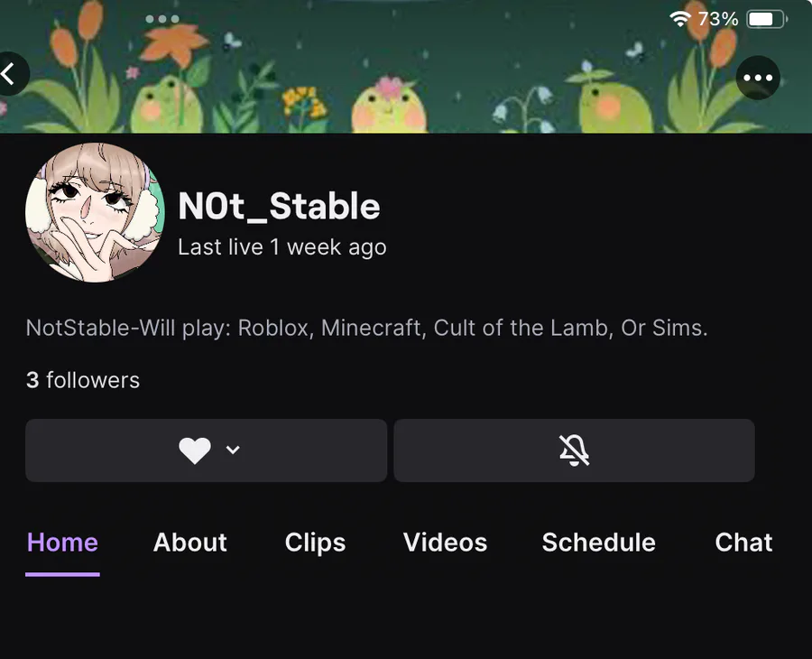The width and height of the screenshot is (812, 659).
Task: Tap the 73% battery percentage
Action: coord(718,19)
